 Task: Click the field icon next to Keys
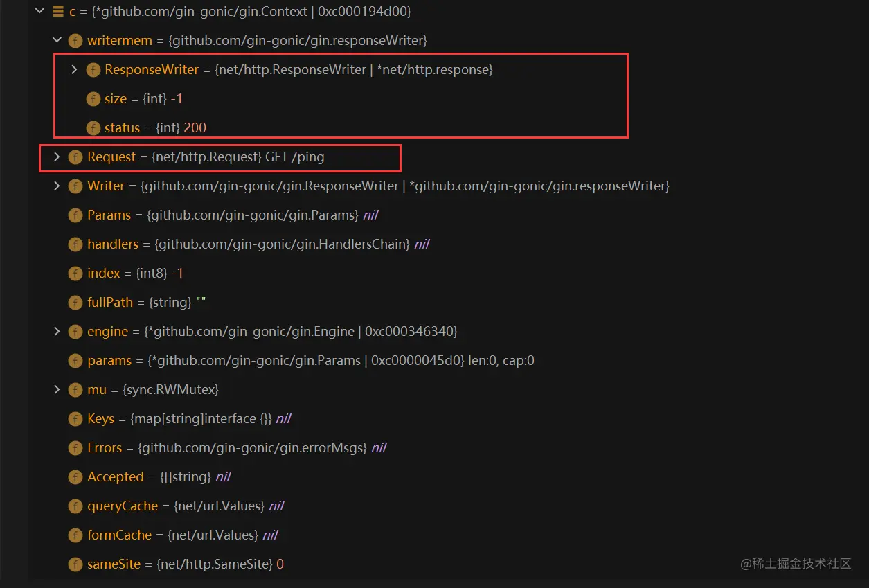point(75,419)
